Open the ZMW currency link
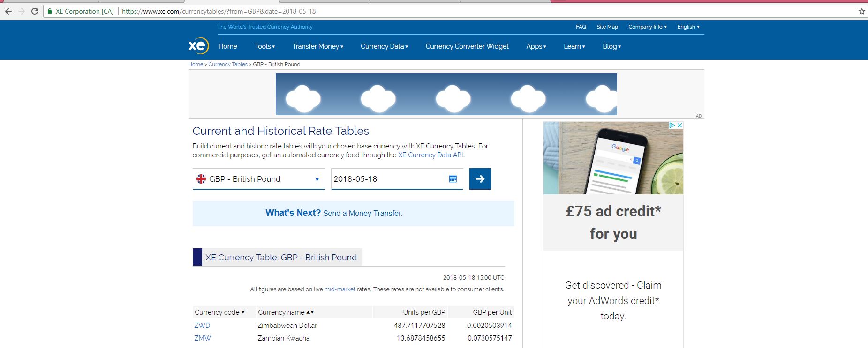The width and height of the screenshot is (868, 348). (203, 338)
